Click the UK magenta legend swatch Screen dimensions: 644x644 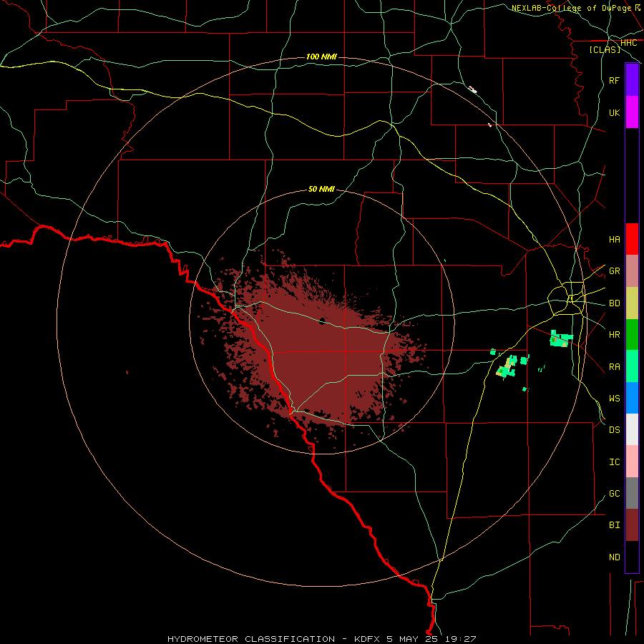[632, 112]
